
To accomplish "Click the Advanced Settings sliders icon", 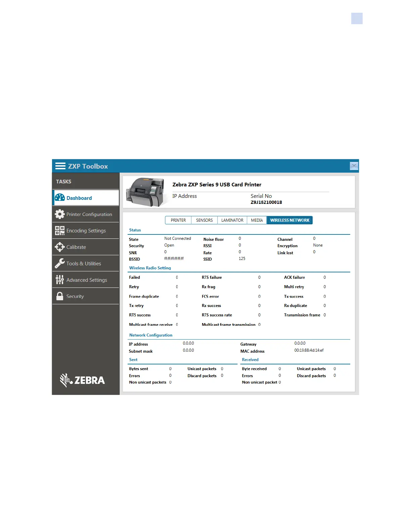I will 60,280.
